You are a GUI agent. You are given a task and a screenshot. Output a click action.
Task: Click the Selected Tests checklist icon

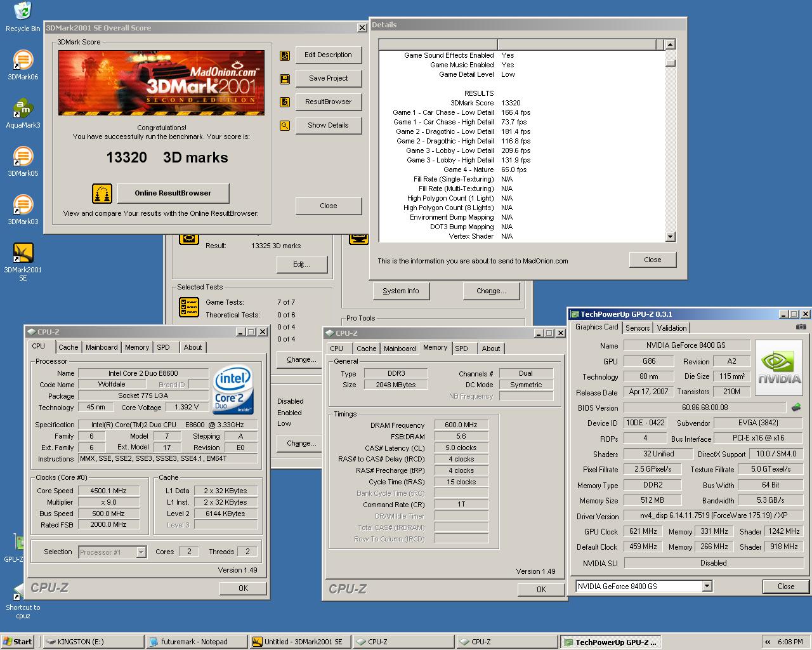189,308
